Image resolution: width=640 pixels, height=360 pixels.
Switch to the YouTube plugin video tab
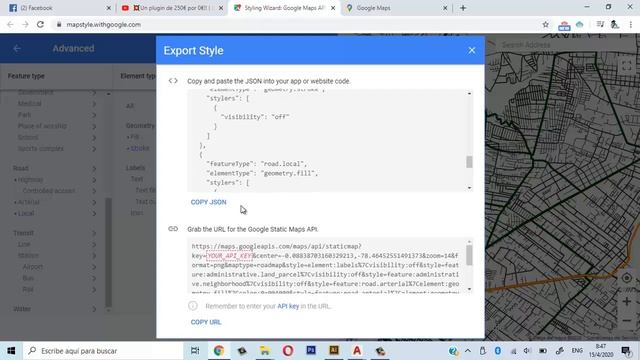point(173,8)
